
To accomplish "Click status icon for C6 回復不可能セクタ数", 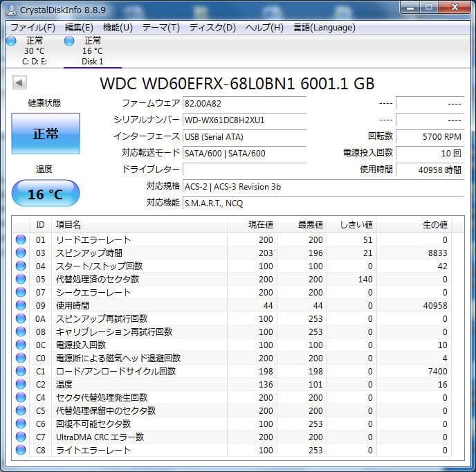I will coord(21,424).
